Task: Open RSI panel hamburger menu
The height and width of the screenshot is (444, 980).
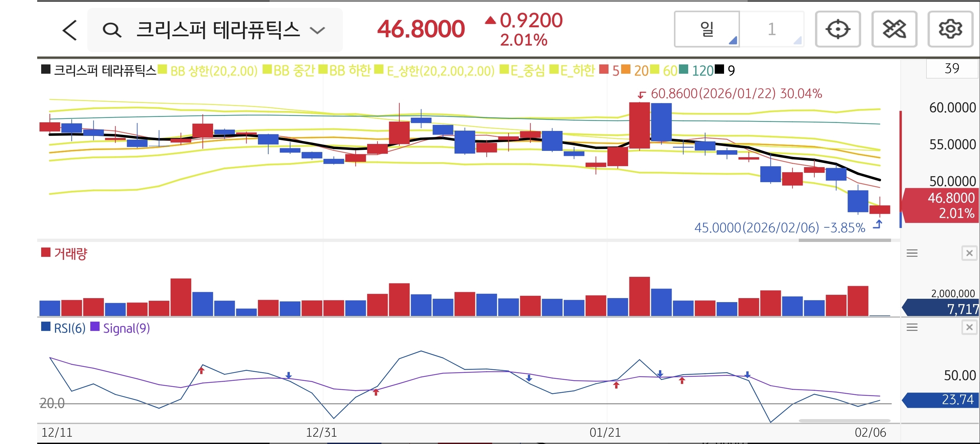Action: pyautogui.click(x=912, y=327)
